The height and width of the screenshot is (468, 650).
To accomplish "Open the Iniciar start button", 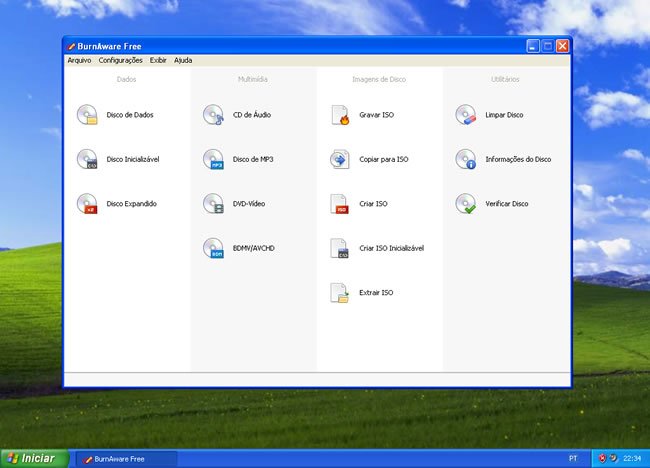I will [34, 458].
